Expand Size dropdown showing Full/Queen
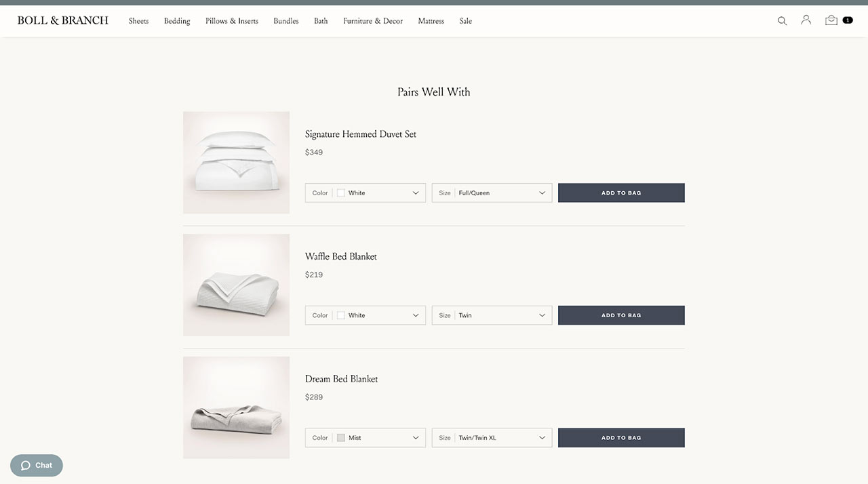This screenshot has width=868, height=484. point(492,193)
